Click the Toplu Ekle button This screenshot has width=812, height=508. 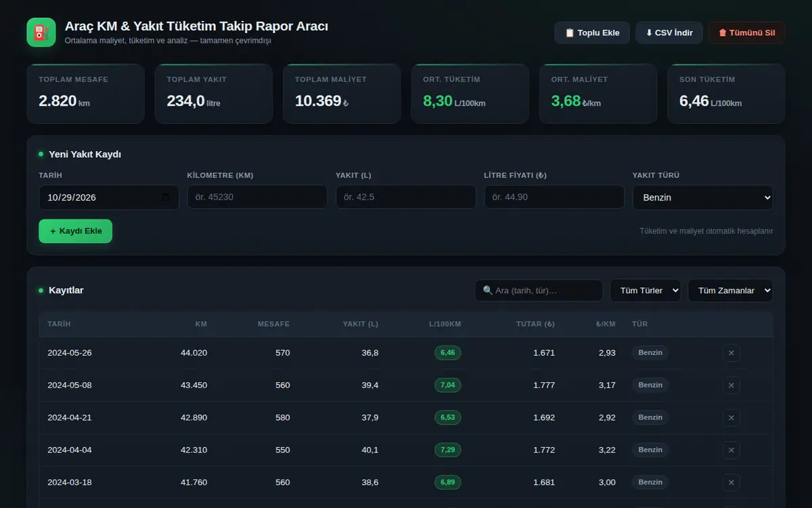[592, 33]
